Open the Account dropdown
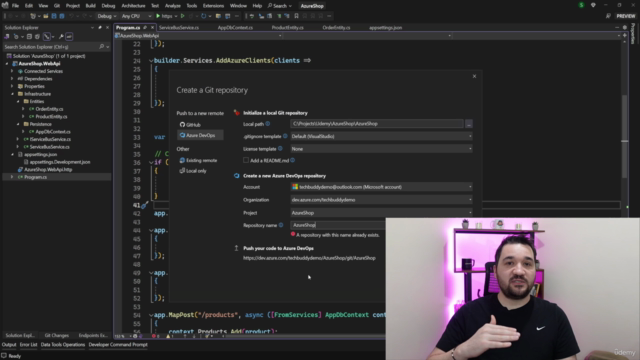 point(381,187)
